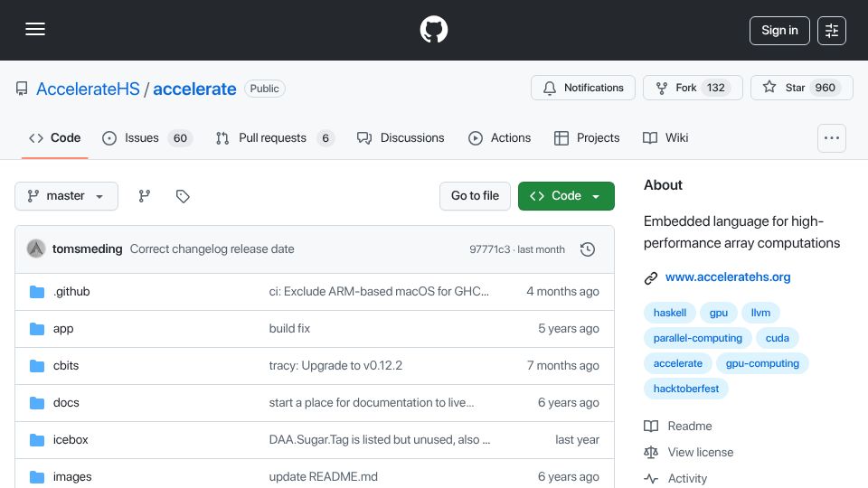Open the 'update README.md' commit message
The height and width of the screenshot is (488, 868).
click(324, 477)
